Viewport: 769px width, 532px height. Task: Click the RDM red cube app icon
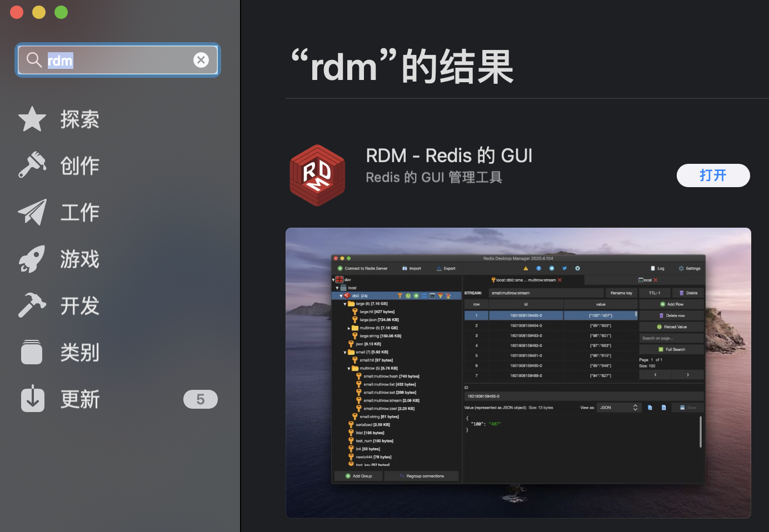click(x=317, y=175)
